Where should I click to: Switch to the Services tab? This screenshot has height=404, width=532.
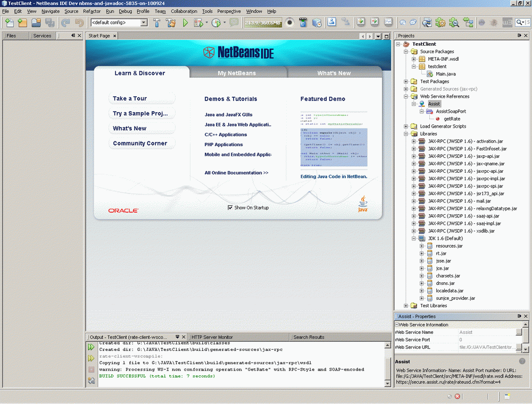[x=42, y=36]
